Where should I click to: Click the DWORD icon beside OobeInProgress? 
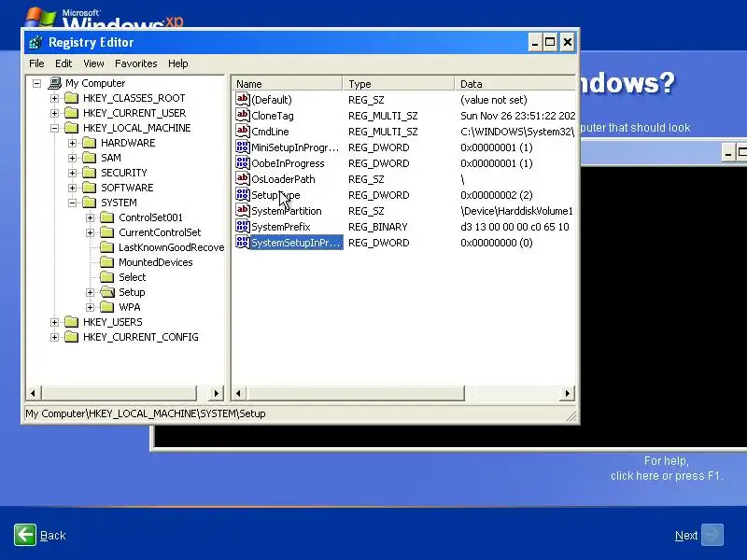[243, 162]
